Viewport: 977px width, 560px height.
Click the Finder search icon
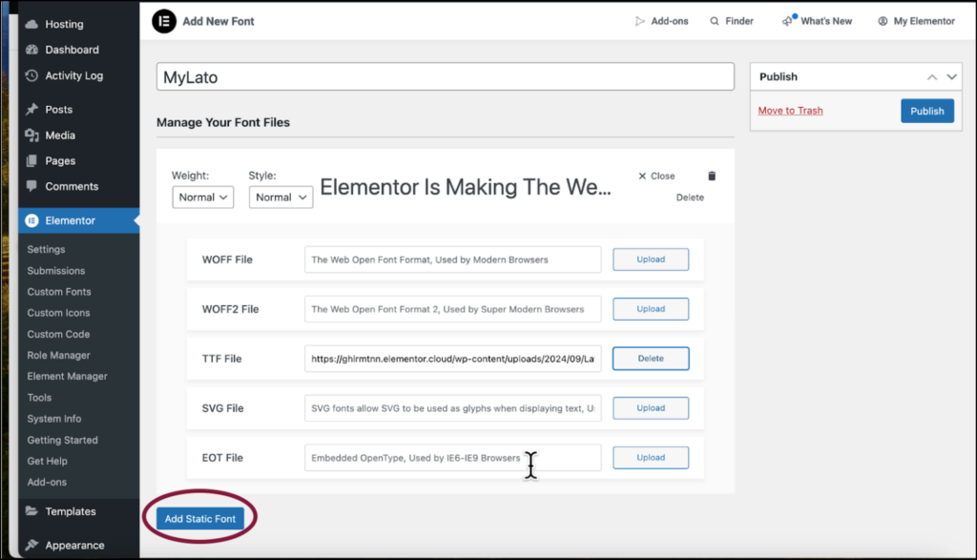pyautogui.click(x=715, y=21)
